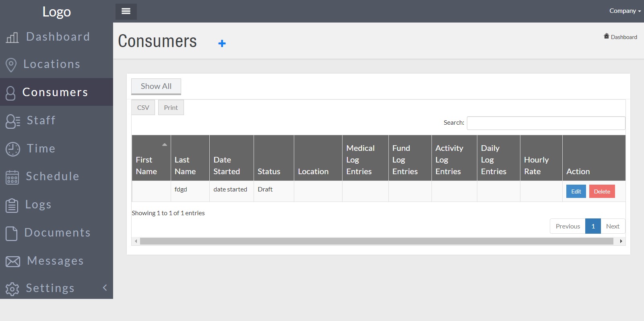
Task: Click the hamburger menu toggle icon
Action: tap(126, 11)
